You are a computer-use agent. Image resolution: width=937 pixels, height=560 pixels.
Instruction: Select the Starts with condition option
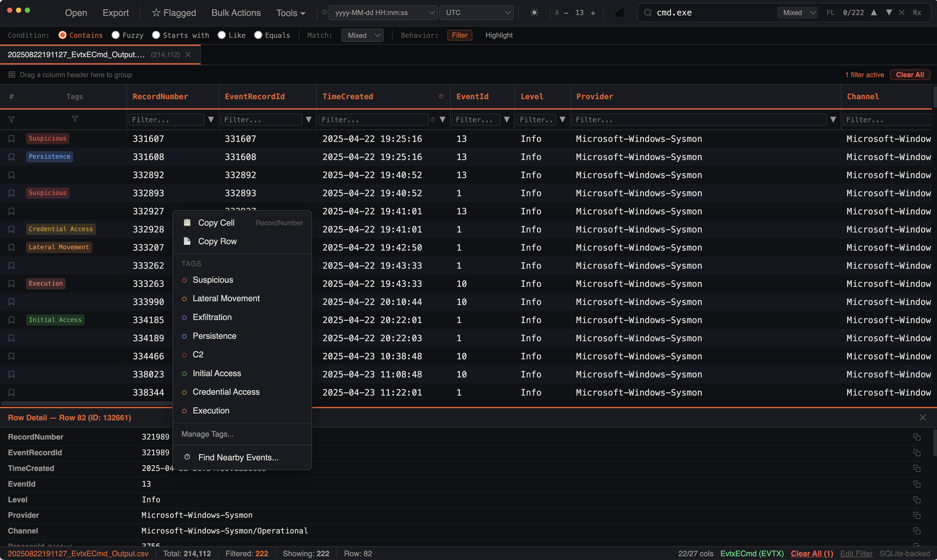point(156,35)
